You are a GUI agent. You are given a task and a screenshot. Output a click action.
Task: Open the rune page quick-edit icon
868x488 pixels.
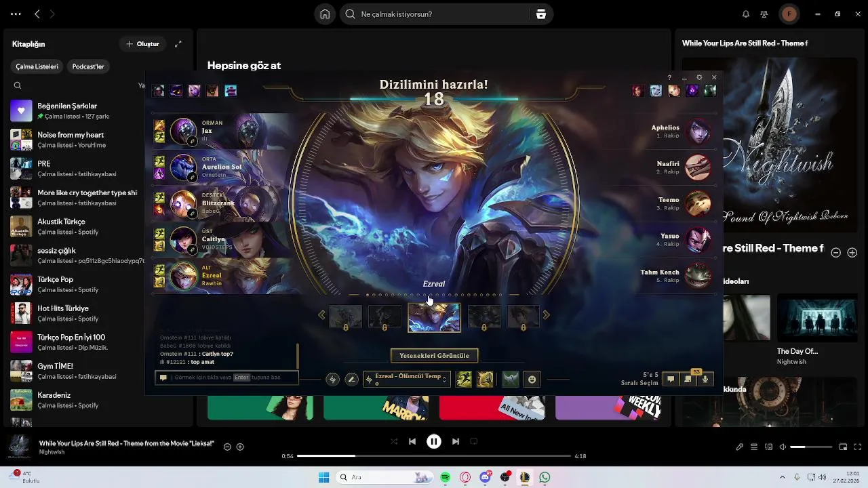point(332,380)
